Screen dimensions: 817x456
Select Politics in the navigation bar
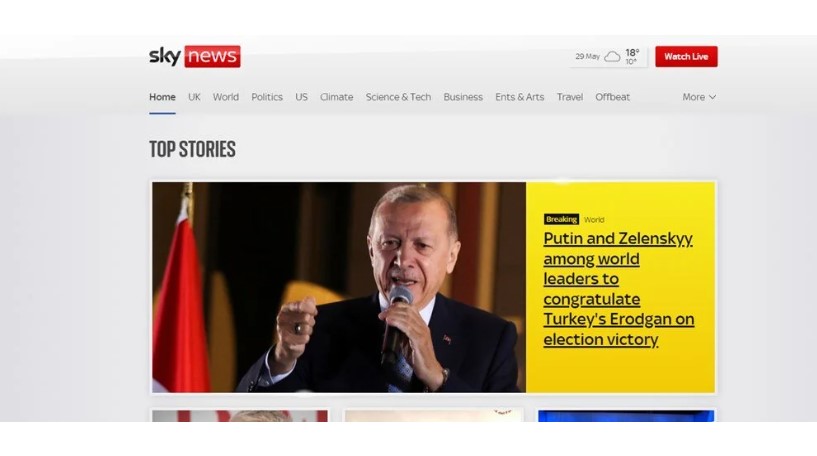click(267, 97)
